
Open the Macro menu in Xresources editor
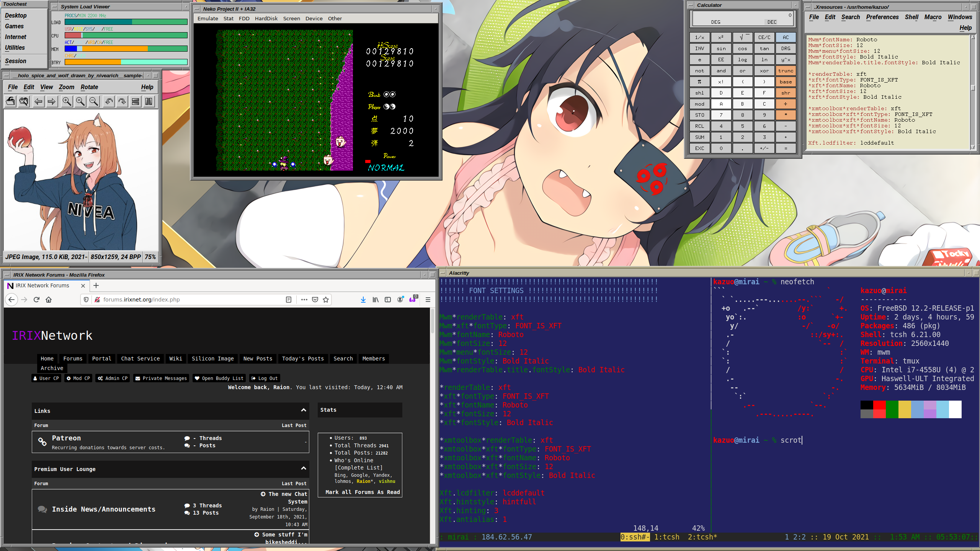[x=933, y=17]
